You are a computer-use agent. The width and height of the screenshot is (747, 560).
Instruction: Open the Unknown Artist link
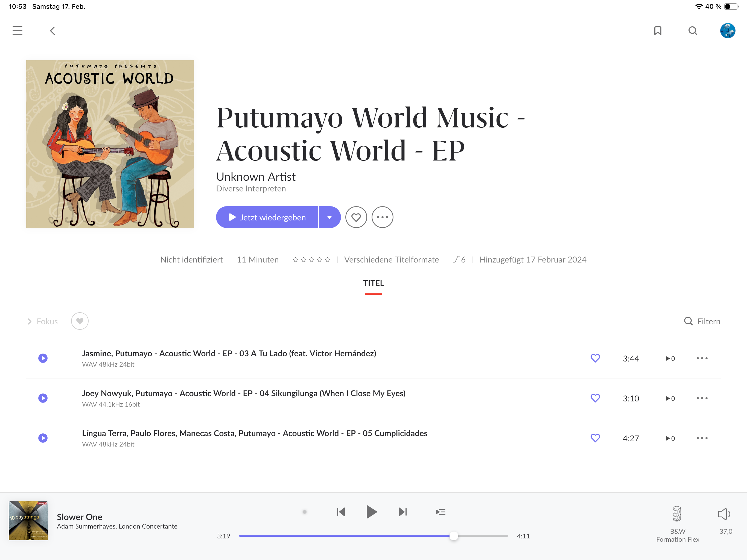[x=256, y=176]
